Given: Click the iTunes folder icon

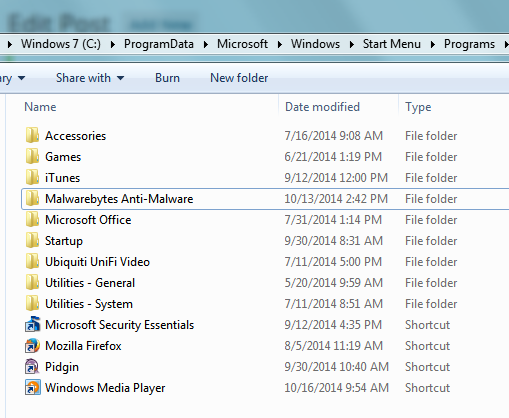Looking at the screenshot, I should 32,178.
